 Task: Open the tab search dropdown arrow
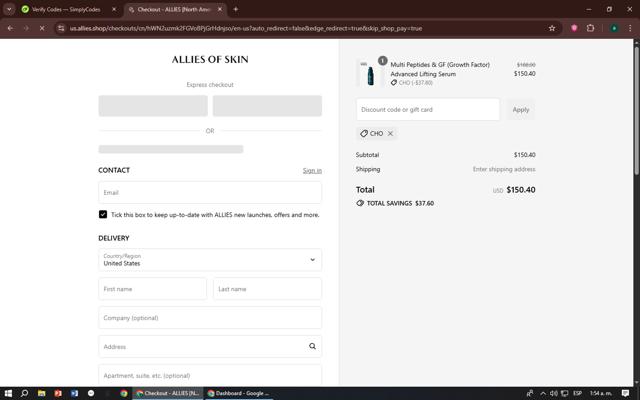9,9
